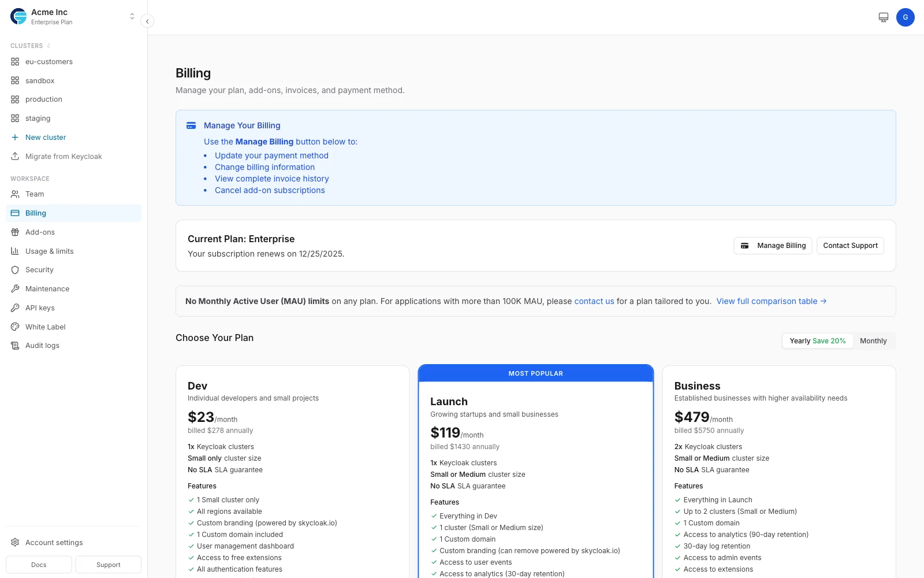Click 'Cancel add-on subscriptions' text
Viewport: 924px width, 578px height.
pos(270,190)
